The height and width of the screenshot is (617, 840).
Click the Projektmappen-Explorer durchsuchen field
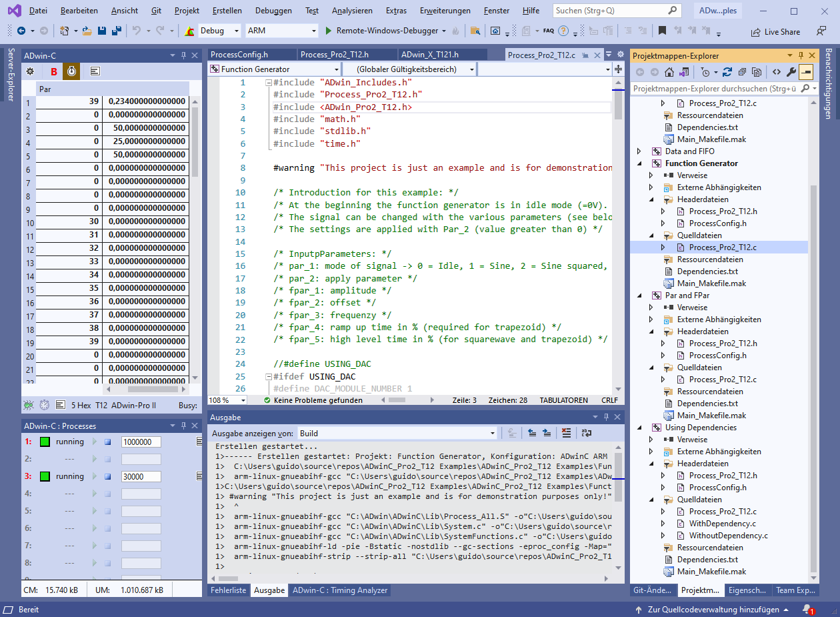click(723, 88)
